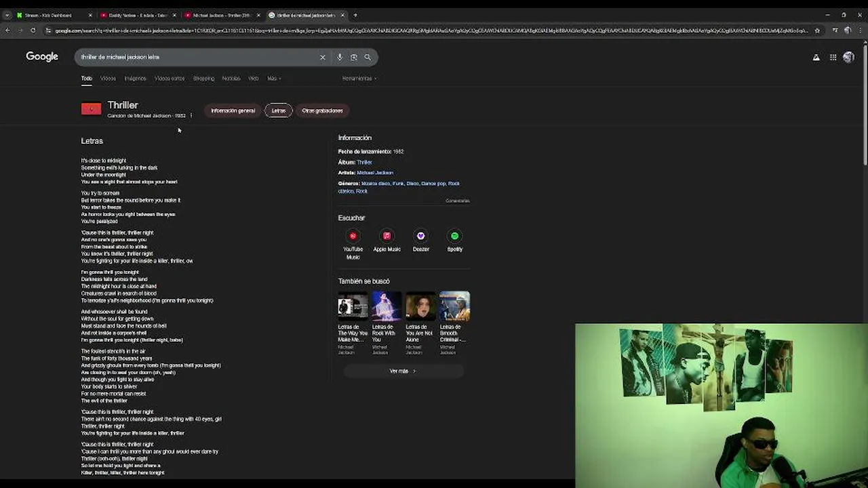
Task: Listen on Spotify
Action: pyautogui.click(x=454, y=241)
